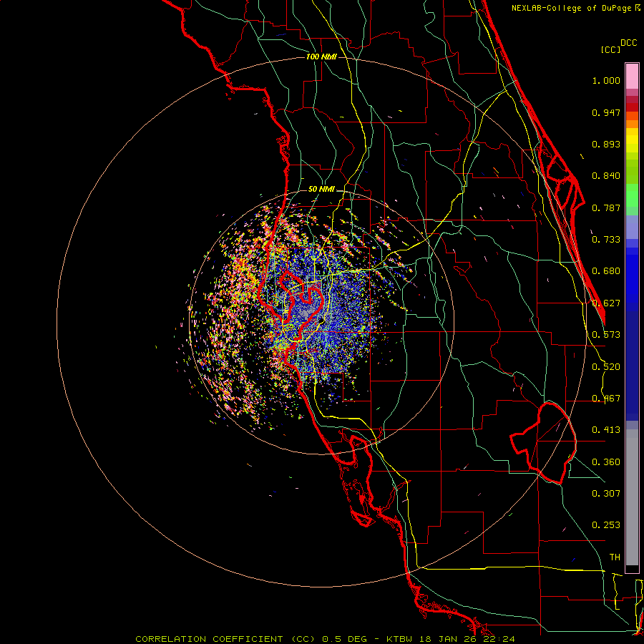Screen dimensions: 644x644
Task: Select the 0.360 scale value
Action: [x=606, y=462]
